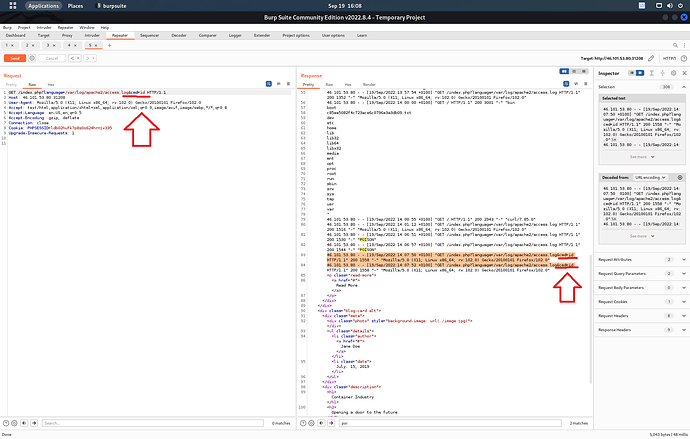Click Inspector text-selection I-beam icon
The height and width of the screenshot is (439, 690).
(x=652, y=73)
